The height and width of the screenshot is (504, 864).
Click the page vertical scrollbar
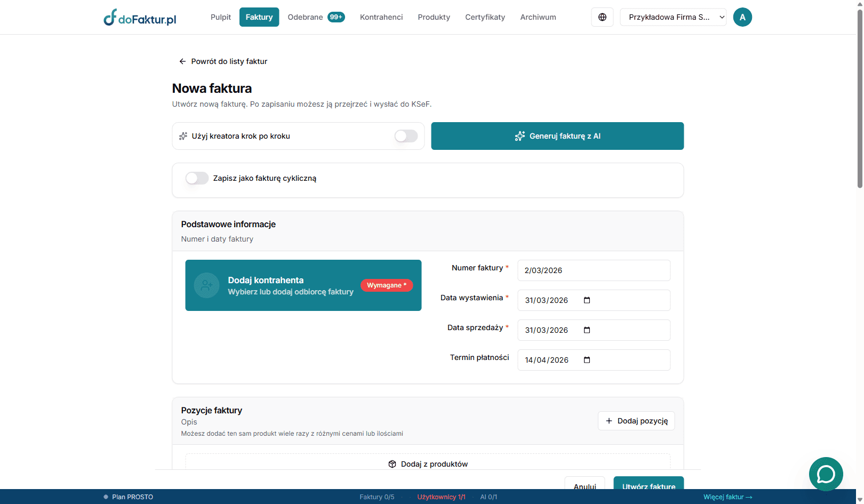pos(859,107)
